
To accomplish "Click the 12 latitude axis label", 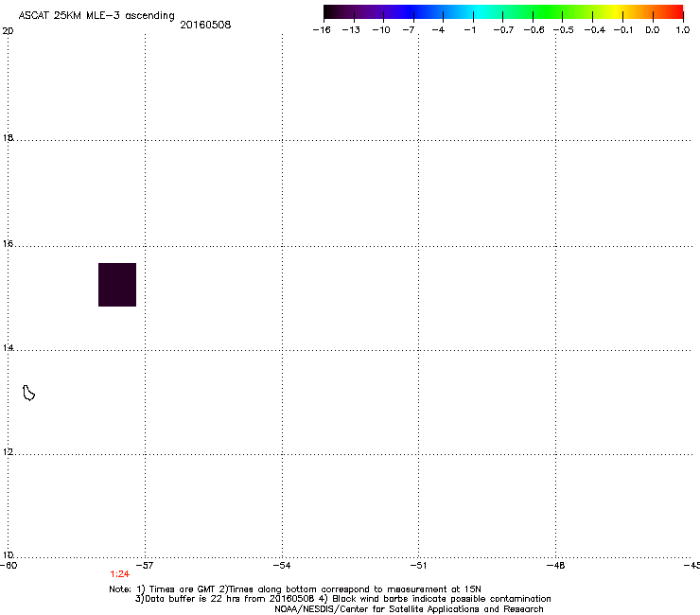I will tap(8, 451).
